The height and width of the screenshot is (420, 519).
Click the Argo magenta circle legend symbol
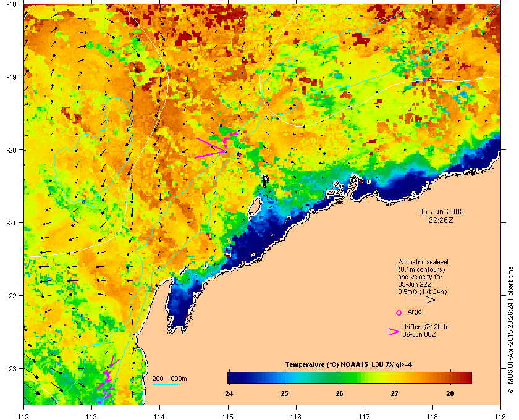tap(399, 313)
